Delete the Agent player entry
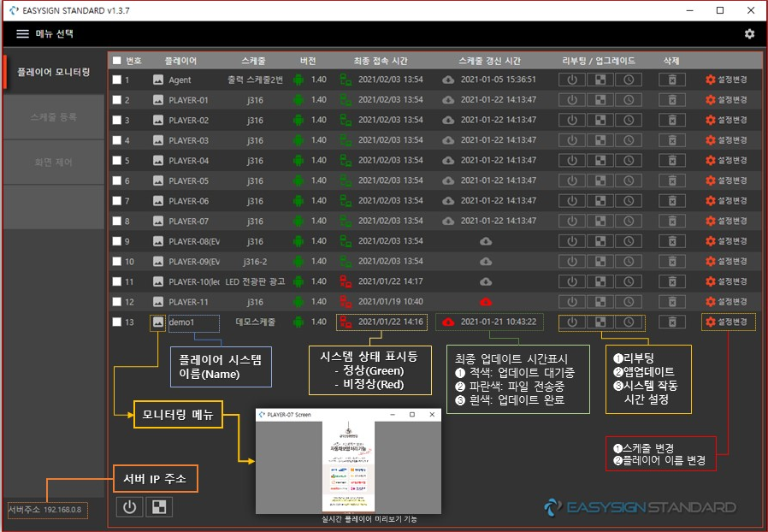Image resolution: width=768 pixels, height=532 pixels. pyautogui.click(x=672, y=80)
